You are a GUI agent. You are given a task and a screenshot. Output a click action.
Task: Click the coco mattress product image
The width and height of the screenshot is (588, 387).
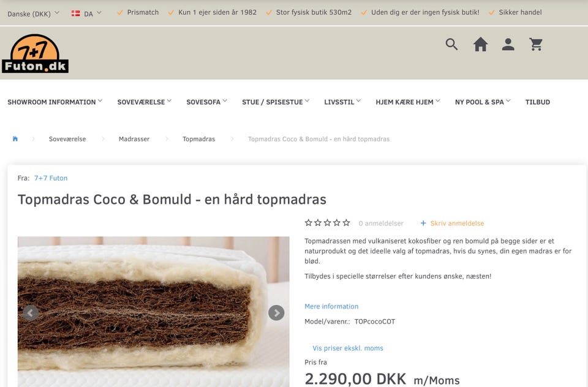click(x=153, y=312)
